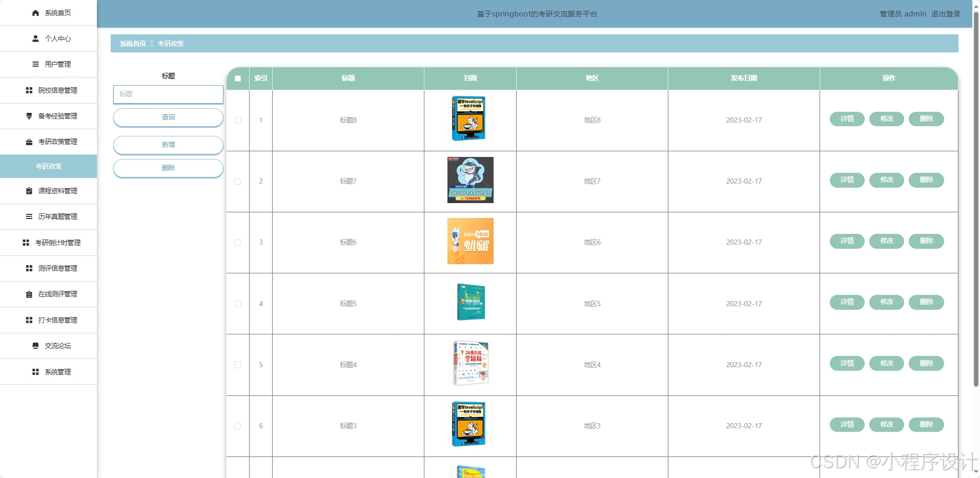Open 详情 for row 标题4
This screenshot has height=478, width=980.
point(847,363)
